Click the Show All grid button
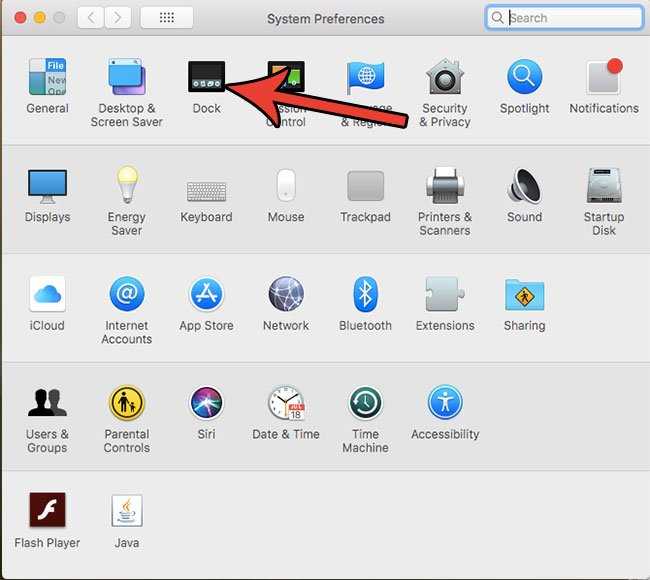 (x=167, y=17)
